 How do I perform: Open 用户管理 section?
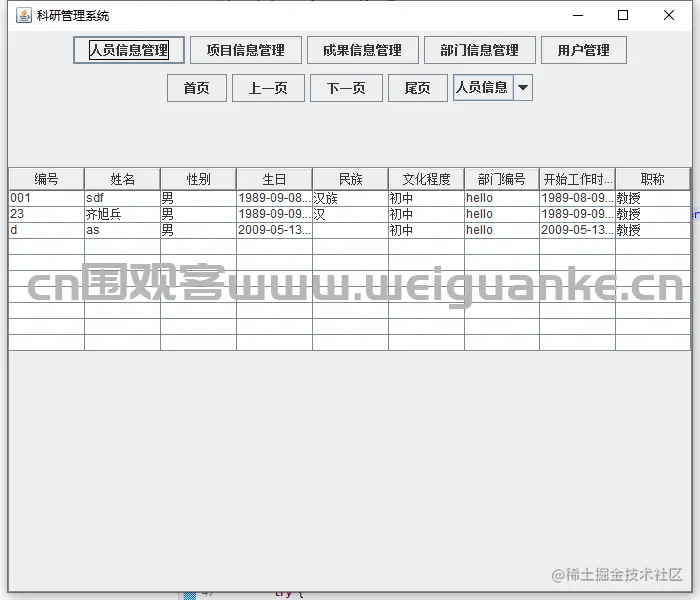click(x=583, y=50)
